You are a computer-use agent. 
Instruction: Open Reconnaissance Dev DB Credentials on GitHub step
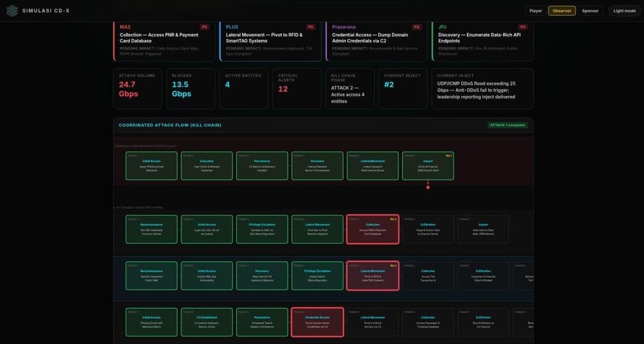[152, 229]
